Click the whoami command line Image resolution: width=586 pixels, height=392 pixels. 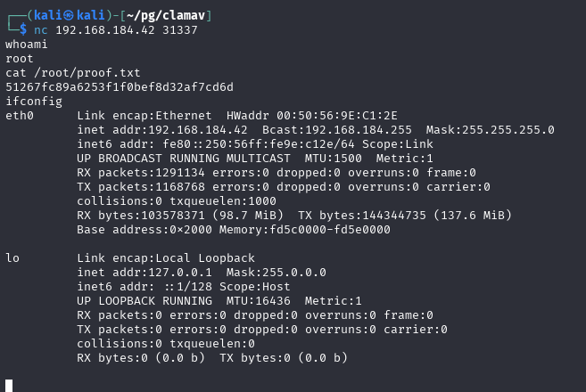pyautogui.click(x=27, y=45)
